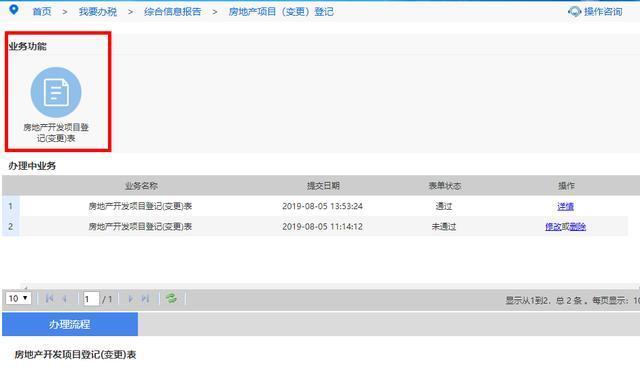
Task: Click the green refresh icon
Action: tap(171, 298)
